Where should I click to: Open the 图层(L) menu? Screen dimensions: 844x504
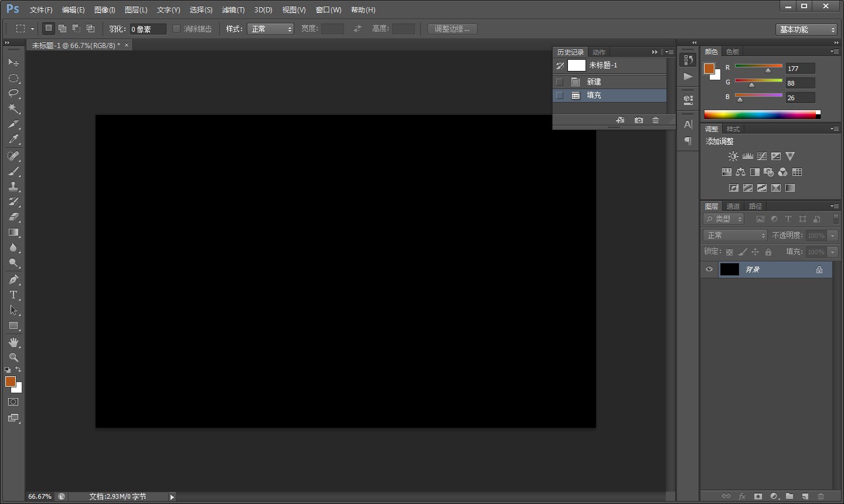(136, 10)
